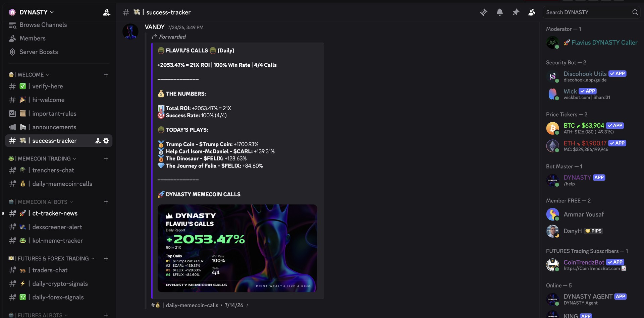This screenshot has width=644, height=318.
Task: Click the Dinosaur $FELIX +128.63% line
Action: pyautogui.click(x=202, y=158)
